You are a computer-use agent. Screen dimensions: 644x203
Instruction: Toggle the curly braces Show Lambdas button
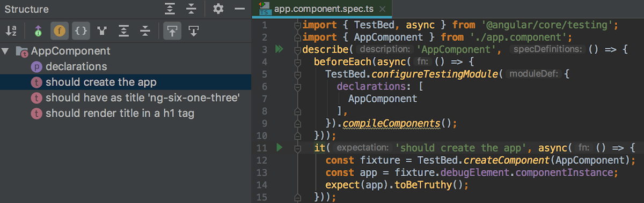[x=80, y=31]
